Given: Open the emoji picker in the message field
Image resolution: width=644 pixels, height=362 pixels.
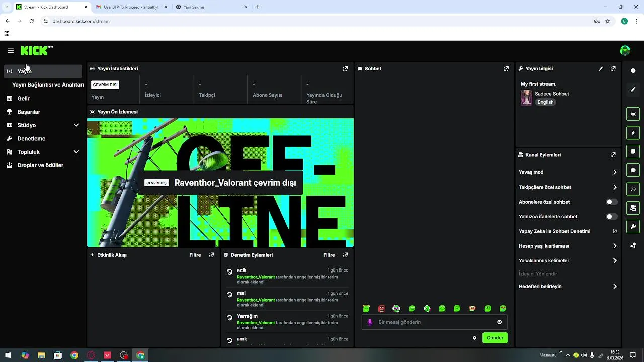Looking at the screenshot, I should pos(500,322).
